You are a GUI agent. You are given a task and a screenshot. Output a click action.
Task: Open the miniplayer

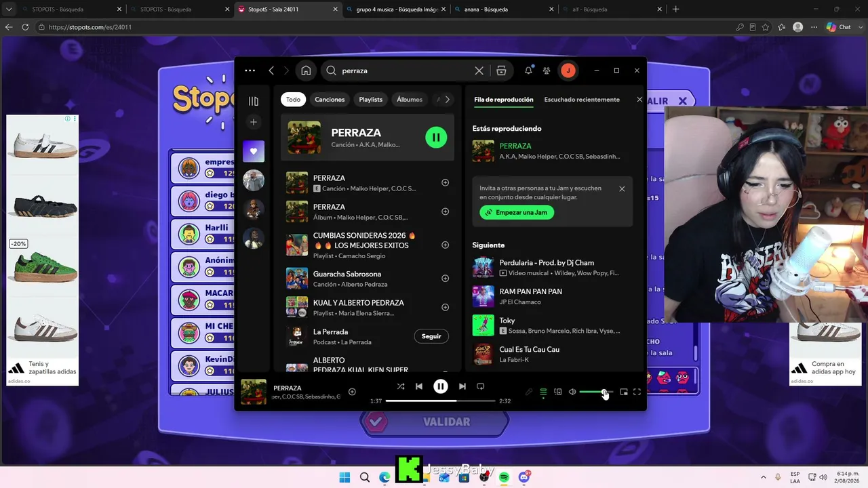point(624,392)
